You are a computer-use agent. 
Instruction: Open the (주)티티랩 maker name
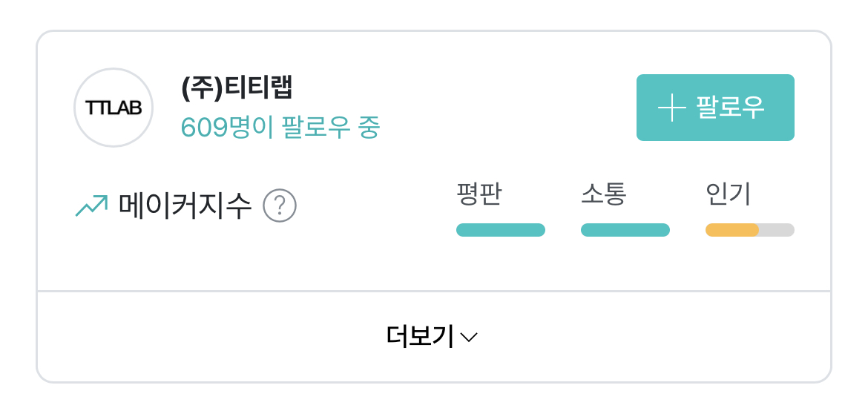237,88
